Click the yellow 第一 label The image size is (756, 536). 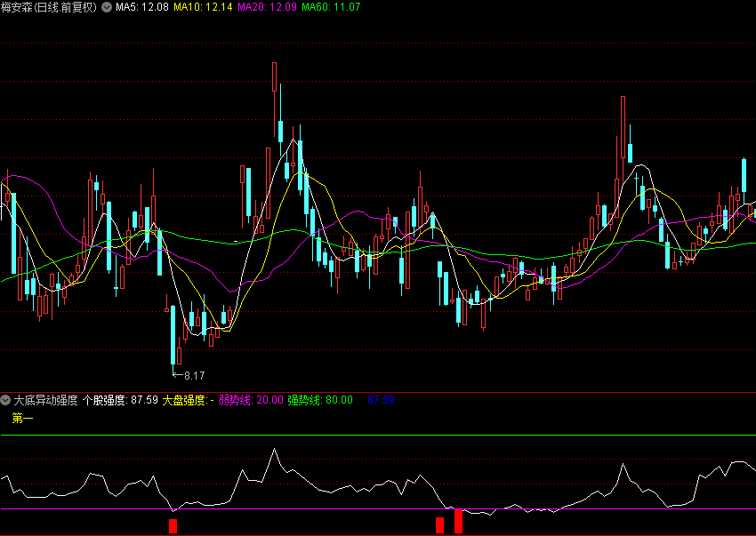pos(22,418)
